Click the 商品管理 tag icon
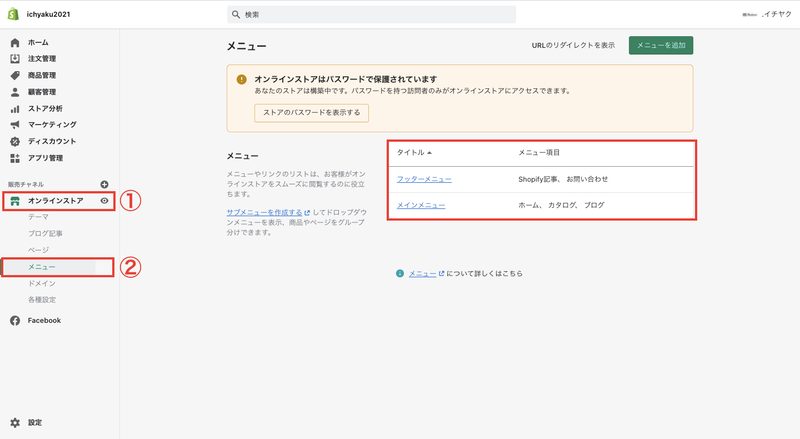The image size is (800, 439). point(15,76)
